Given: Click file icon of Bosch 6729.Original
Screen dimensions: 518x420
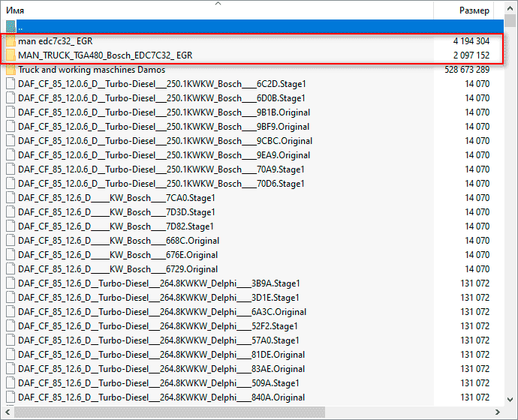Looking at the screenshot, I should (x=11, y=269).
